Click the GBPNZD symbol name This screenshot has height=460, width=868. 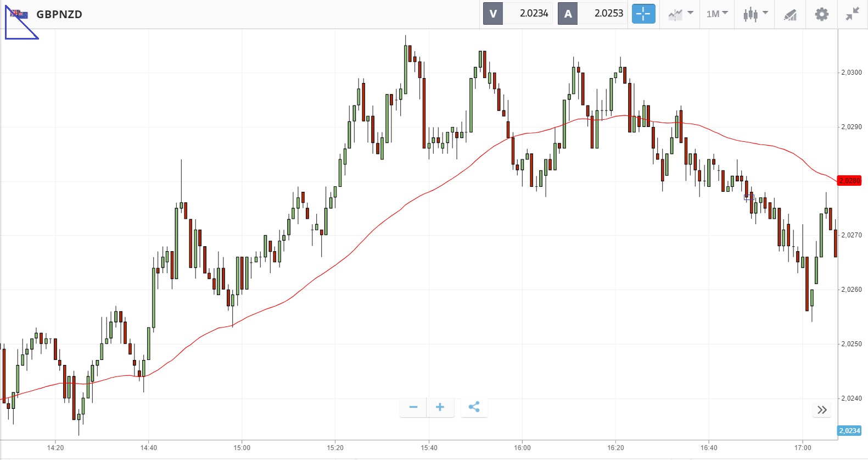59,14
